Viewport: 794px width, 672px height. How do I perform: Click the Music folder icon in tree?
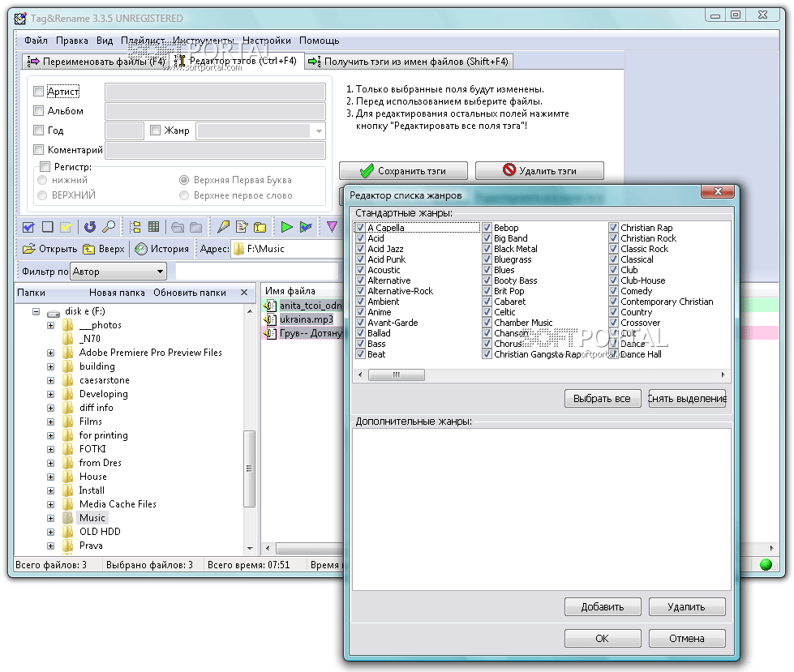[x=68, y=518]
